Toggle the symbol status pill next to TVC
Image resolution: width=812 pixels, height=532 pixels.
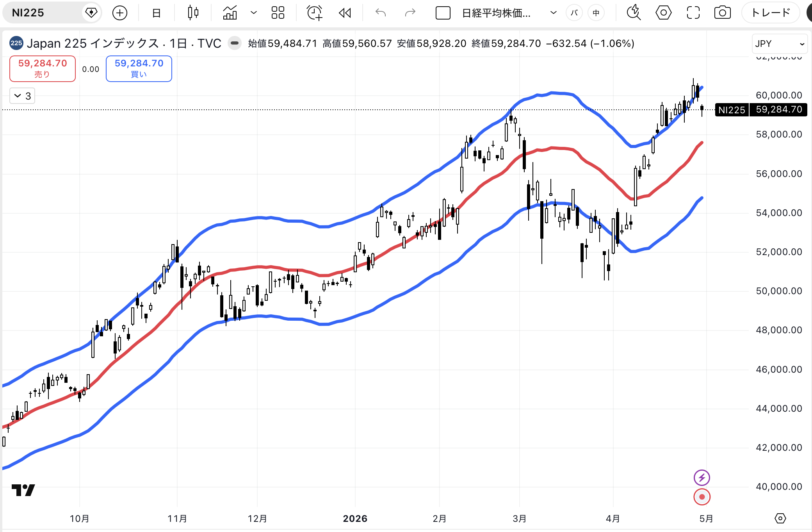click(235, 43)
